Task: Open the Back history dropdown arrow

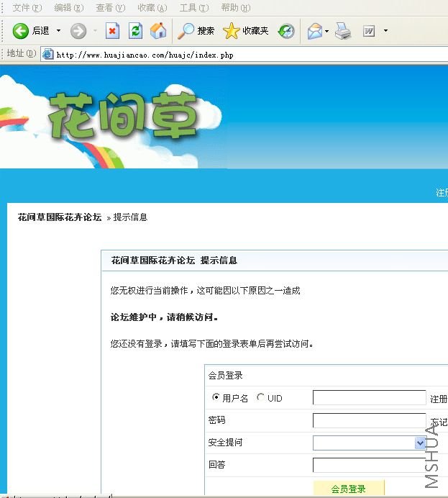Action: coord(58,31)
